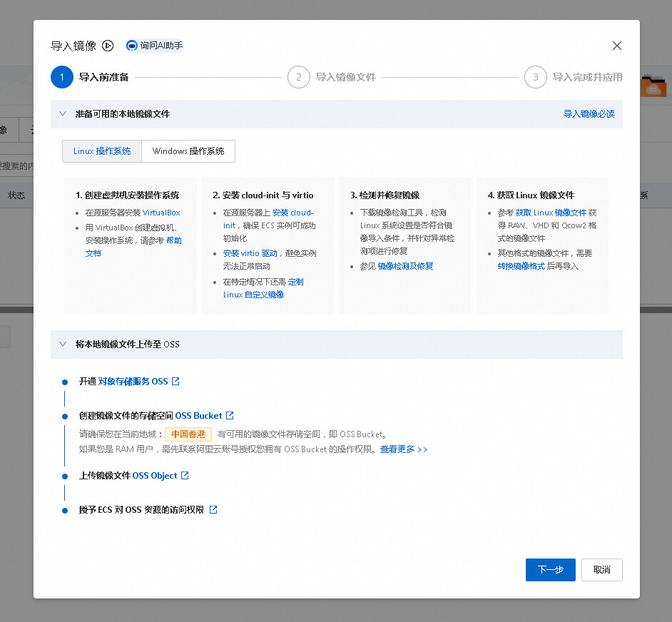Follow the 安装 virtio 驱动 link
The height and width of the screenshot is (622, 672).
tap(250, 253)
